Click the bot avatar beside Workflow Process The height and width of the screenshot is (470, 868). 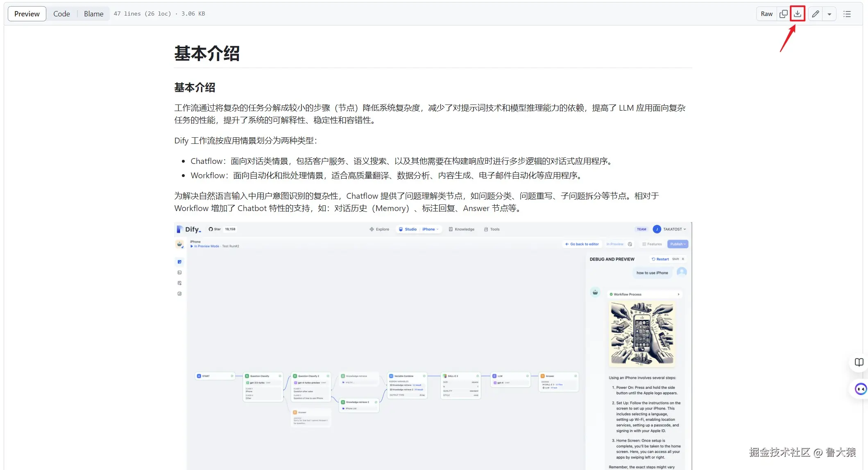[x=595, y=292]
